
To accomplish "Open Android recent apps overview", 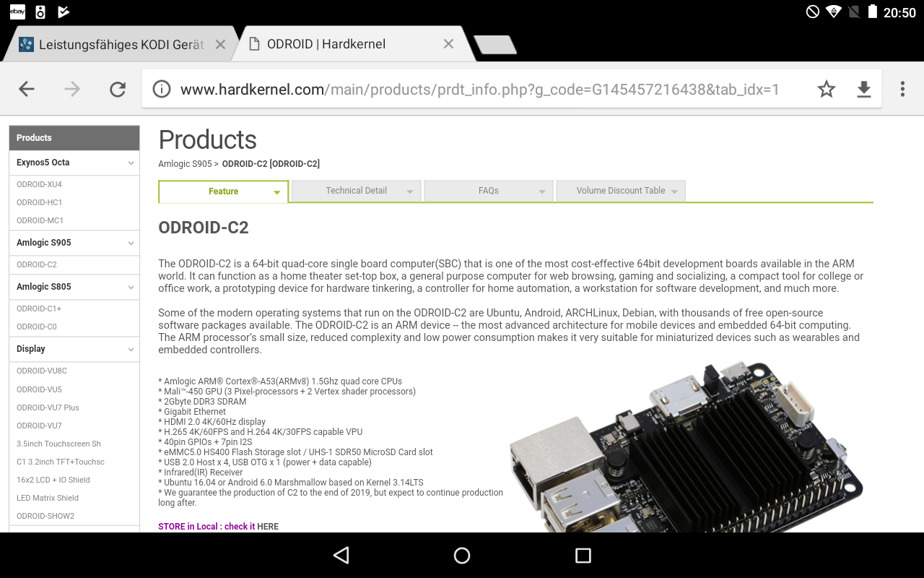I will coord(583,555).
